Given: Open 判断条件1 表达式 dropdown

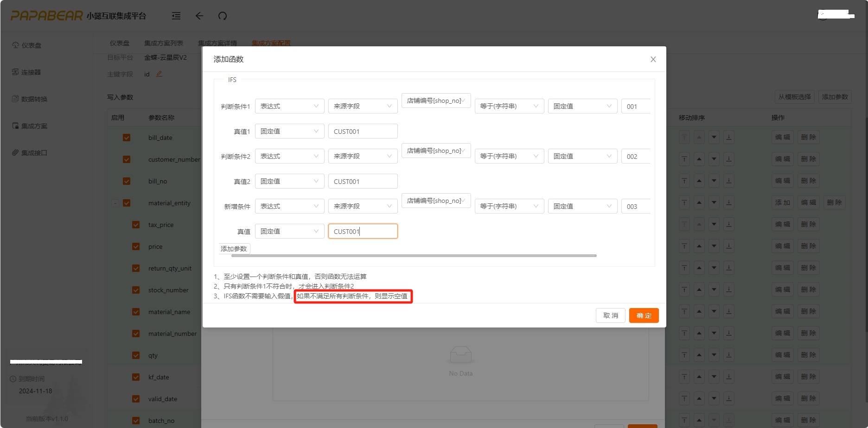Looking at the screenshot, I should click(289, 106).
